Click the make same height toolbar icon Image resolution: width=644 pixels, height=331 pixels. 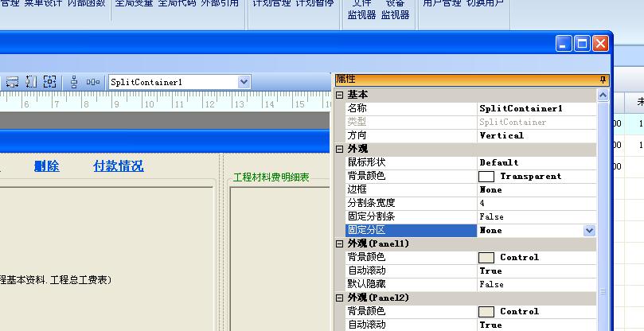[x=31, y=82]
